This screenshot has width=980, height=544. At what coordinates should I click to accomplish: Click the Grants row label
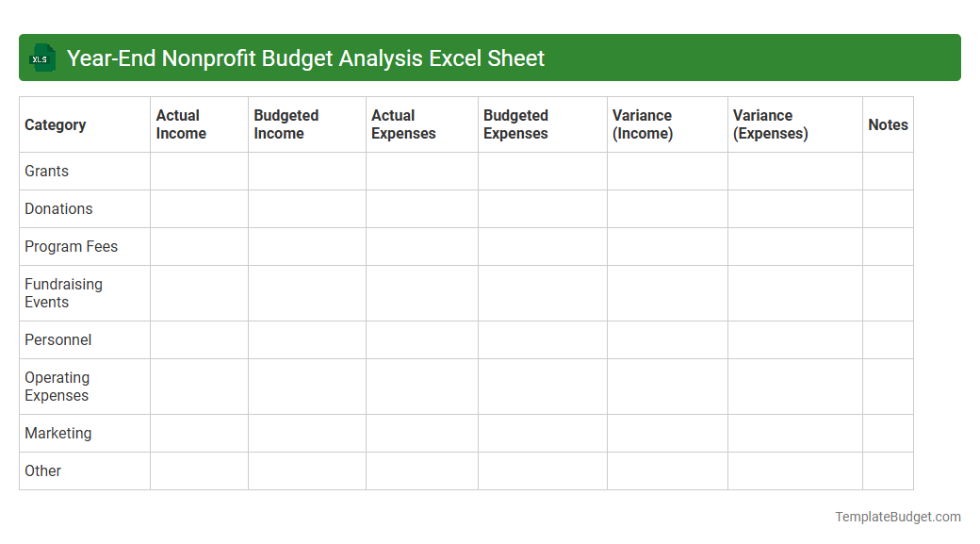[x=46, y=171]
